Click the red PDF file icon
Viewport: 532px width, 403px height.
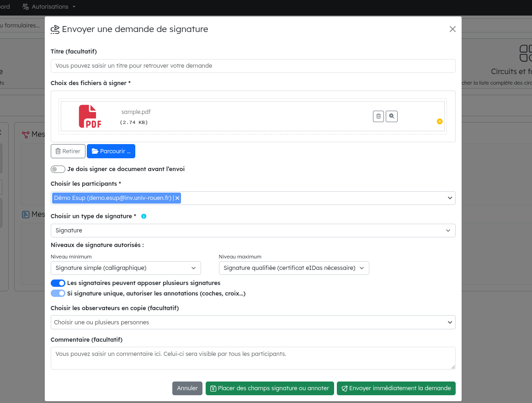point(90,117)
